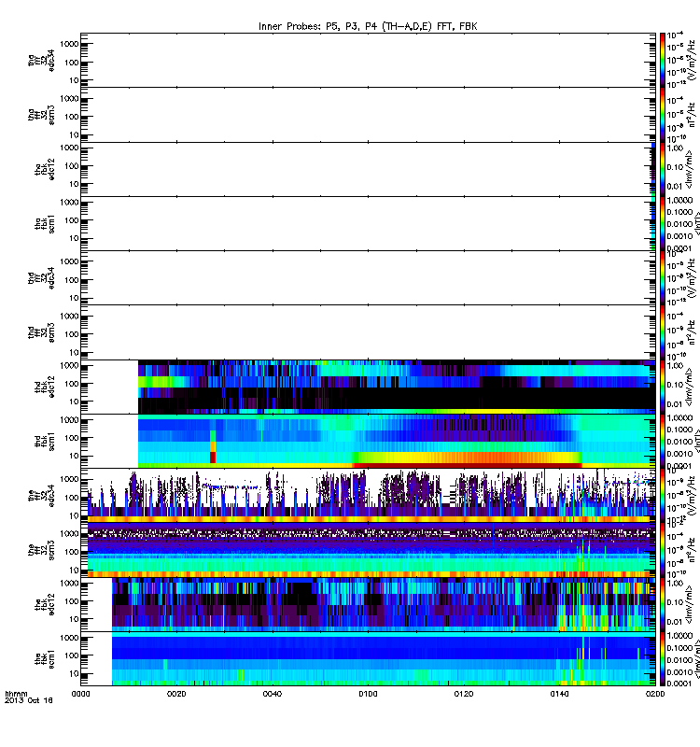This screenshot has height=747, width=700.
Task: Select the tha fbk scm1 panel label
Action: (45, 224)
